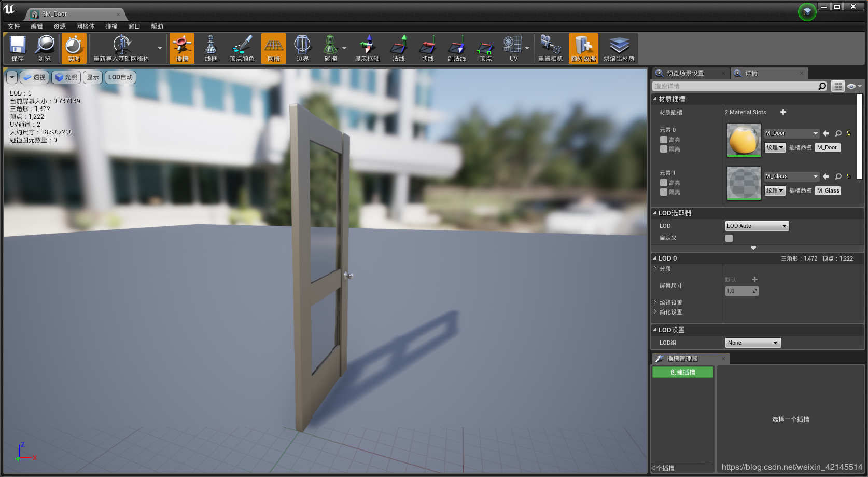868x477 pixels.
Task: Click the Save (保存) toolbar icon
Action: pyautogui.click(x=18, y=49)
